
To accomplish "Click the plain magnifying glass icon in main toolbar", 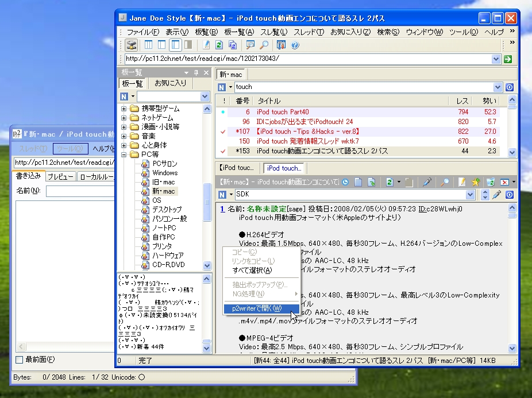I will pos(264,45).
